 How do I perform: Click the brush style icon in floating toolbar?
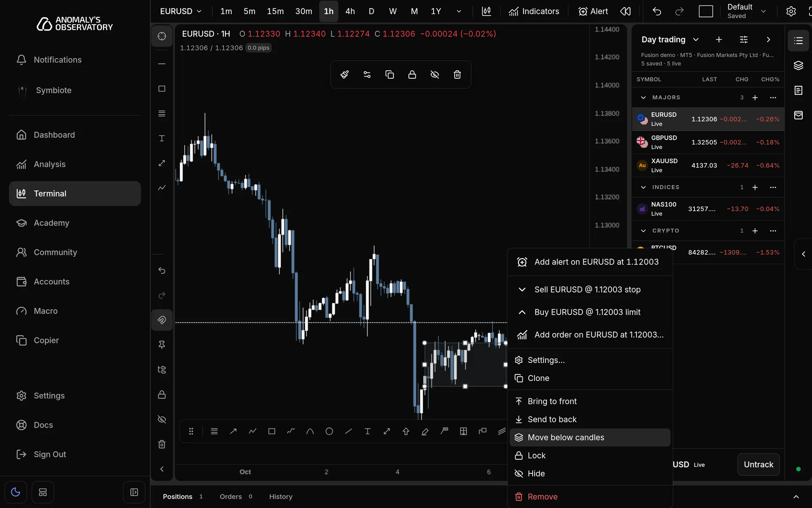point(345,75)
